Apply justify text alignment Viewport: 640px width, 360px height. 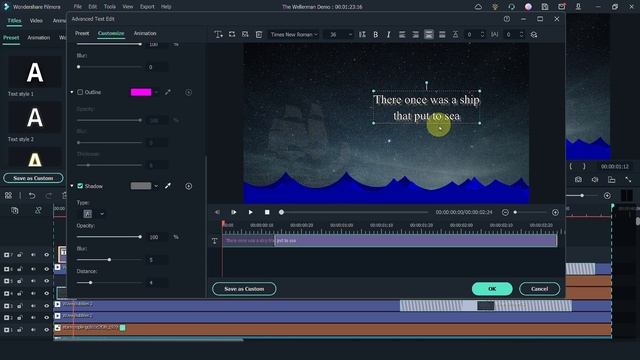(442, 35)
